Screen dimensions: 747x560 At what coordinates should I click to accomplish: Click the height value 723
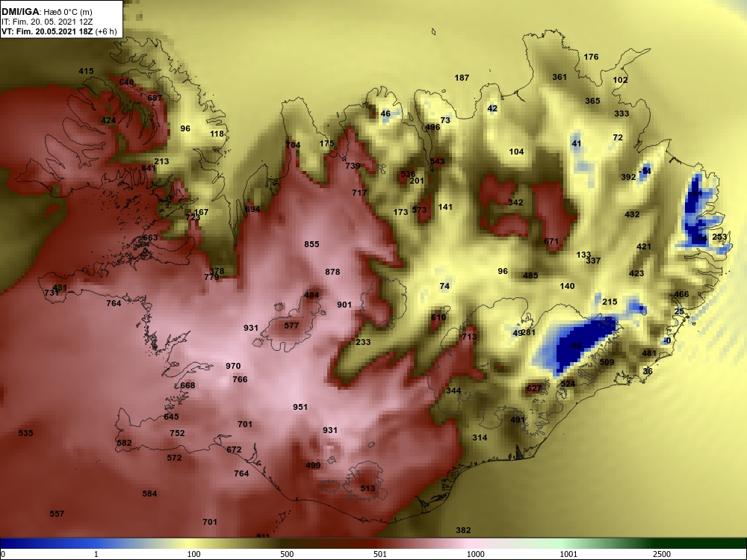pyautogui.click(x=193, y=217)
